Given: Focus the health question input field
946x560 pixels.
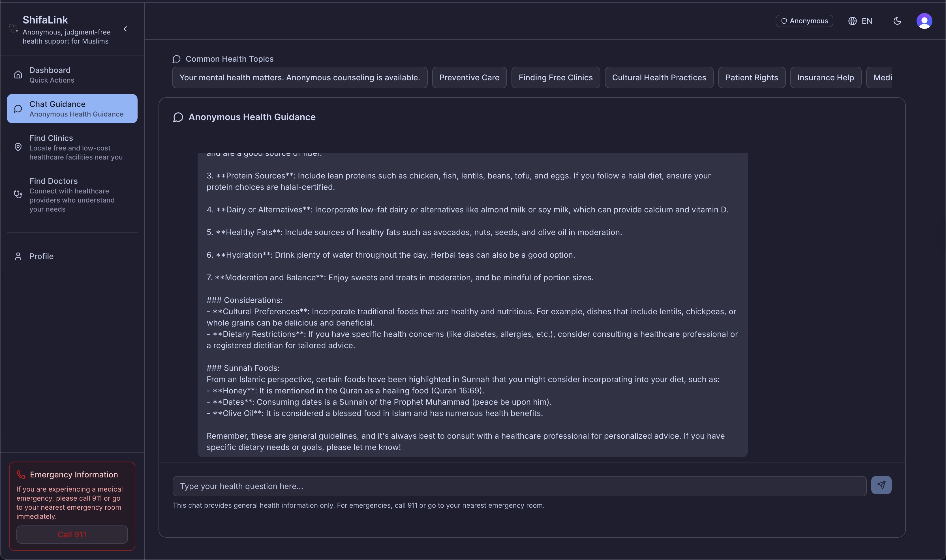Looking at the screenshot, I should pos(519,486).
